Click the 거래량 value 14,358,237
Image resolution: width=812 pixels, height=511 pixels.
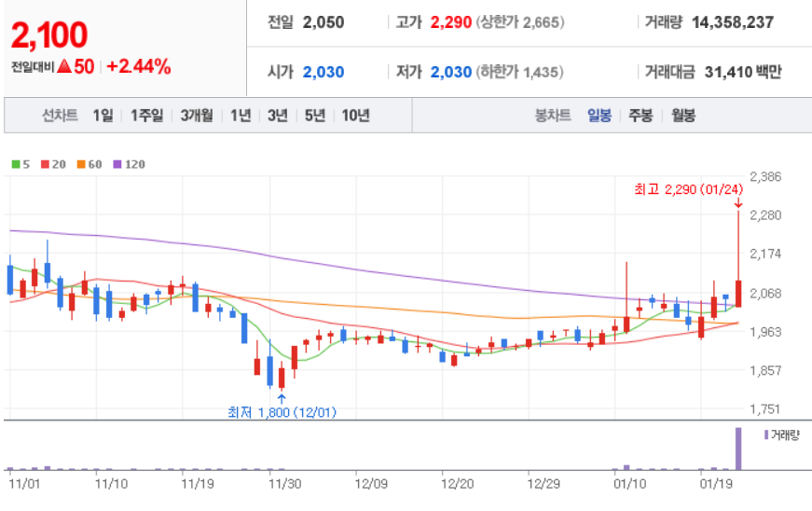(x=733, y=22)
